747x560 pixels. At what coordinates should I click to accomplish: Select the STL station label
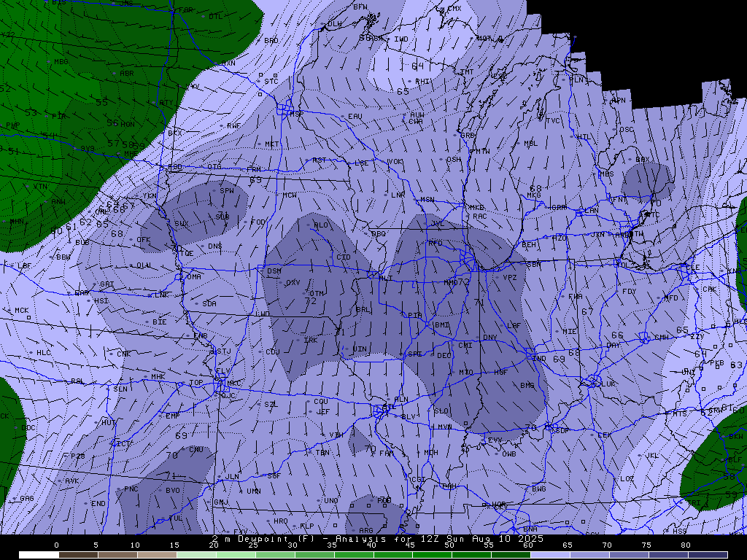(390, 407)
